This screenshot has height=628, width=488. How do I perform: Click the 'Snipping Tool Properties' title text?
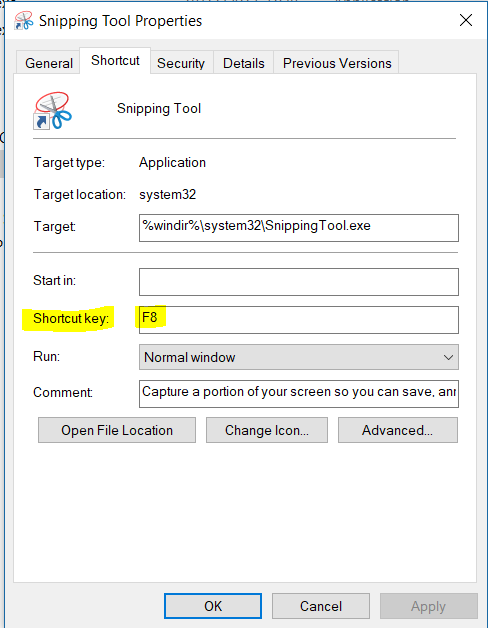click(x=121, y=21)
